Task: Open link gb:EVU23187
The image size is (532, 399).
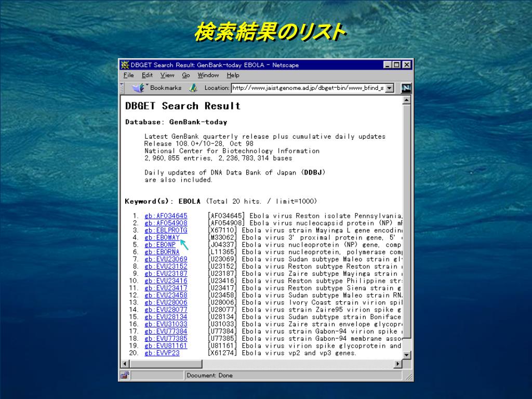Action: tap(166, 273)
